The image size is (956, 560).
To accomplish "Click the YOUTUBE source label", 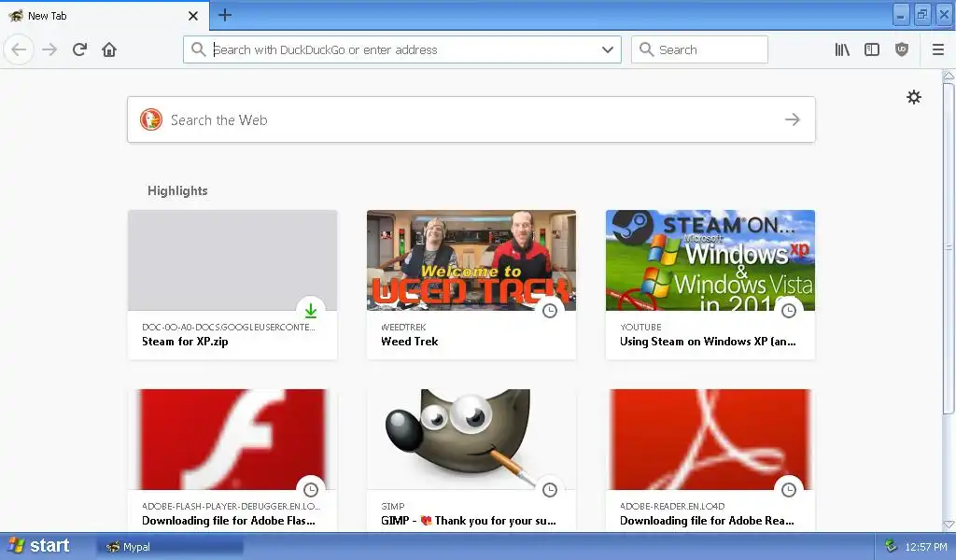I will click(x=640, y=328).
